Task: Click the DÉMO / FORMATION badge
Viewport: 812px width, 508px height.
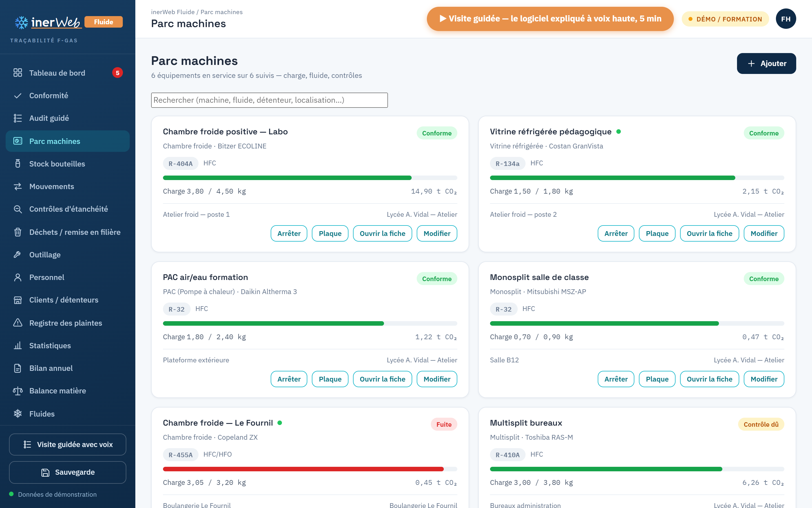Action: pos(725,19)
